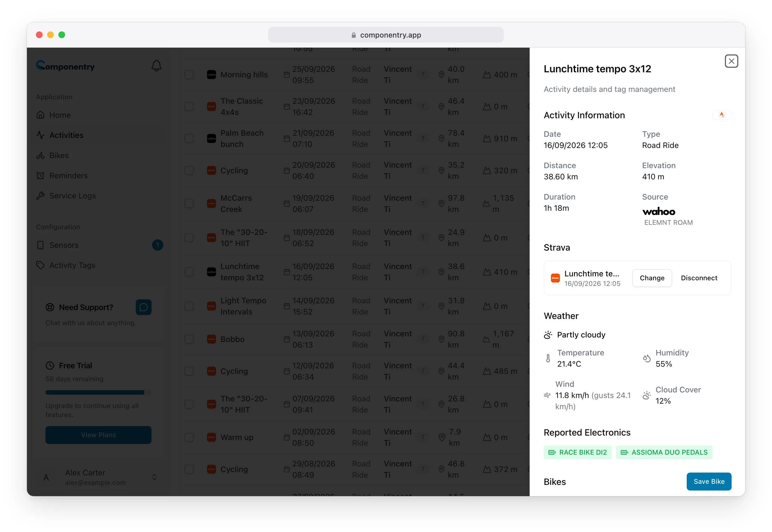Screen dimensions: 772x532
Task: Click the RACE BIKE DI2 electronics badge
Action: point(578,453)
